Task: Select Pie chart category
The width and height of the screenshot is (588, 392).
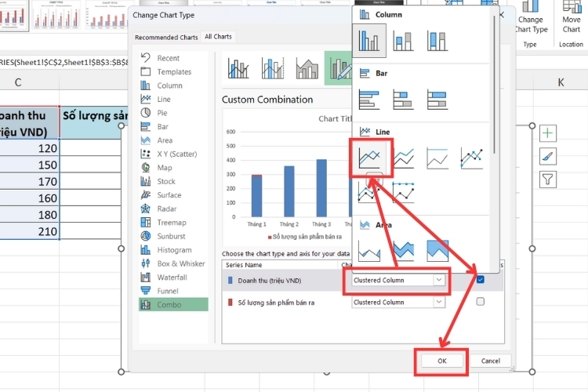Action: [x=173, y=113]
